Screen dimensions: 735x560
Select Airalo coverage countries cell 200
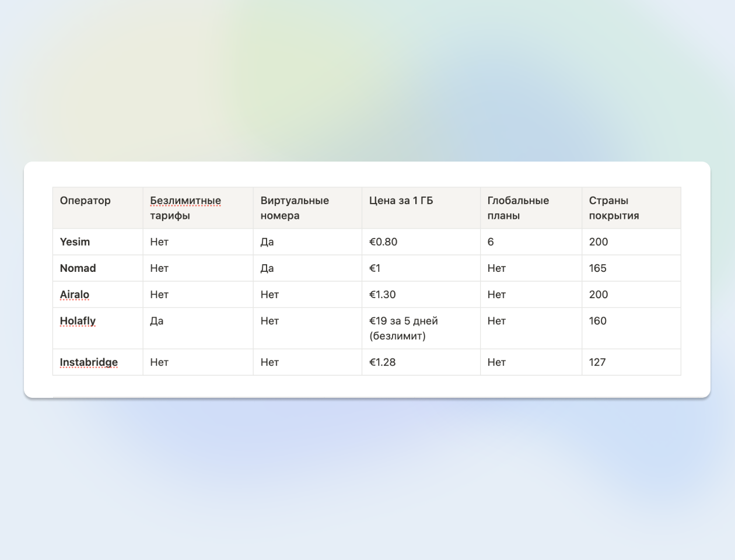(x=631, y=295)
